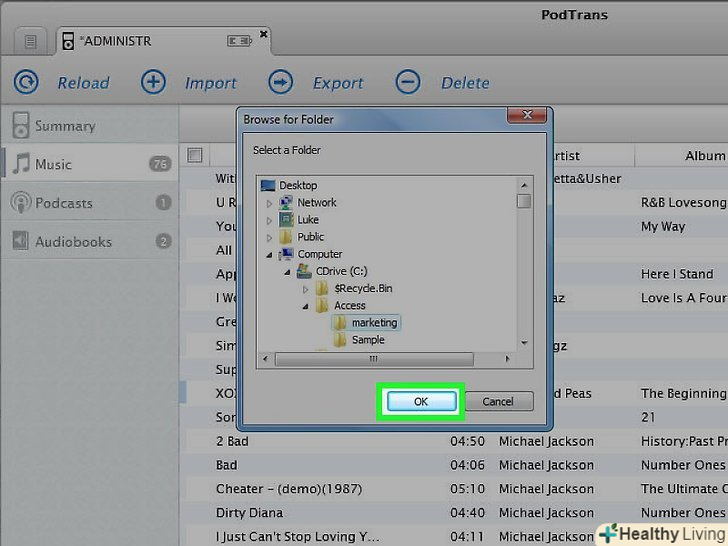The width and height of the screenshot is (728, 546).
Task: Click the duration 05:10 cell
Action: click(467, 489)
